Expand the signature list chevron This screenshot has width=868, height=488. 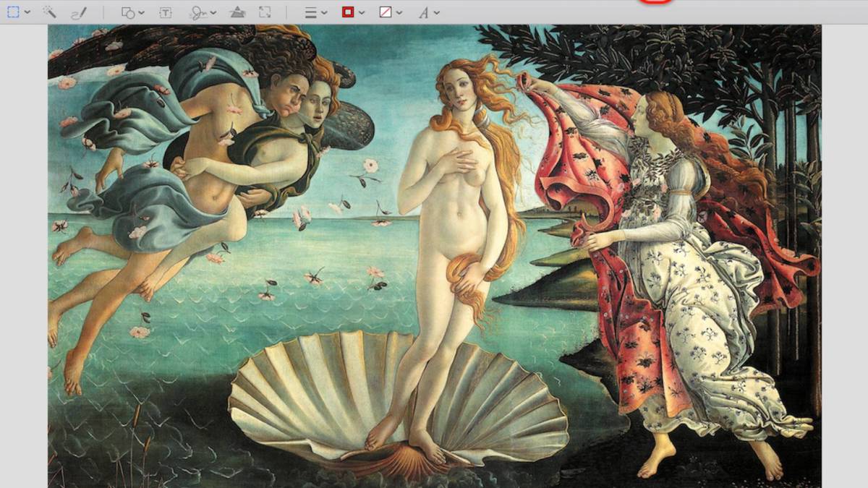click(x=213, y=13)
